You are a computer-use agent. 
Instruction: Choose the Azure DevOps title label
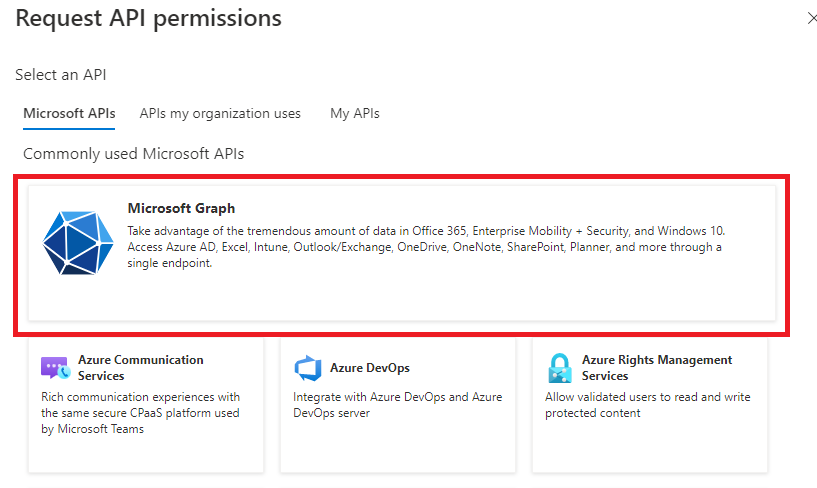tap(370, 368)
